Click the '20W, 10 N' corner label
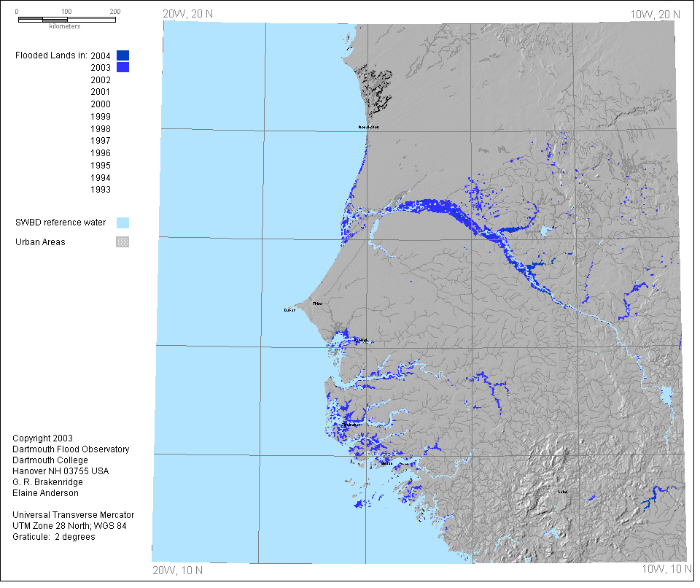 (177, 569)
